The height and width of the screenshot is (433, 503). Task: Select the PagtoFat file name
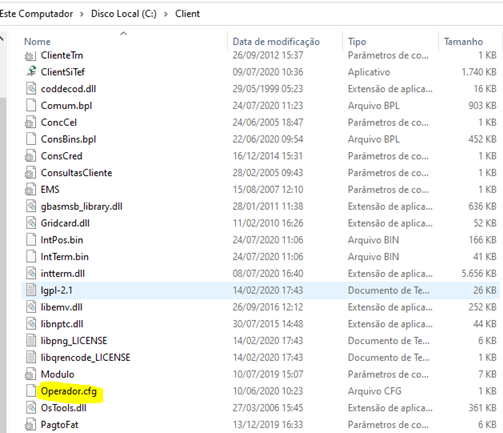point(59,425)
